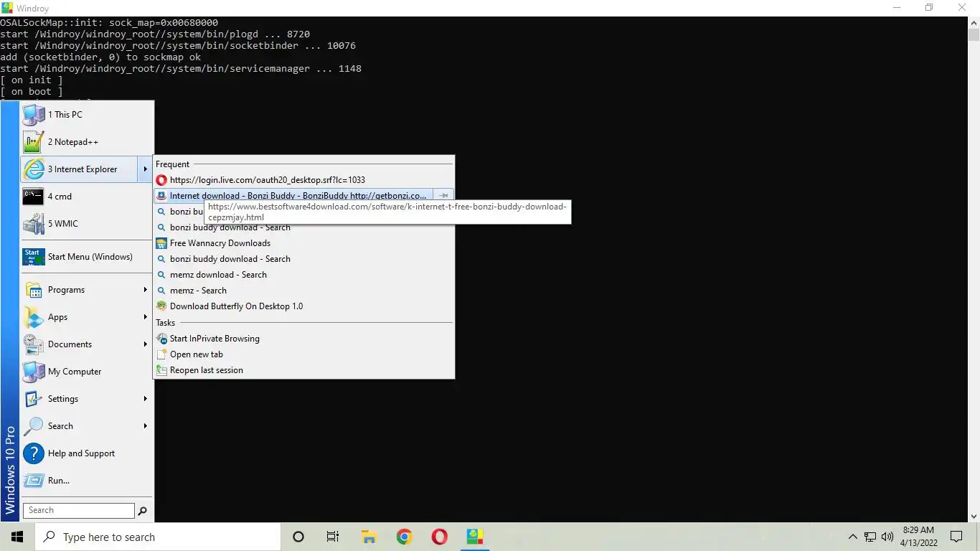The height and width of the screenshot is (551, 980).
Task: Click the clock showing 8:29 AM
Action: (x=918, y=530)
